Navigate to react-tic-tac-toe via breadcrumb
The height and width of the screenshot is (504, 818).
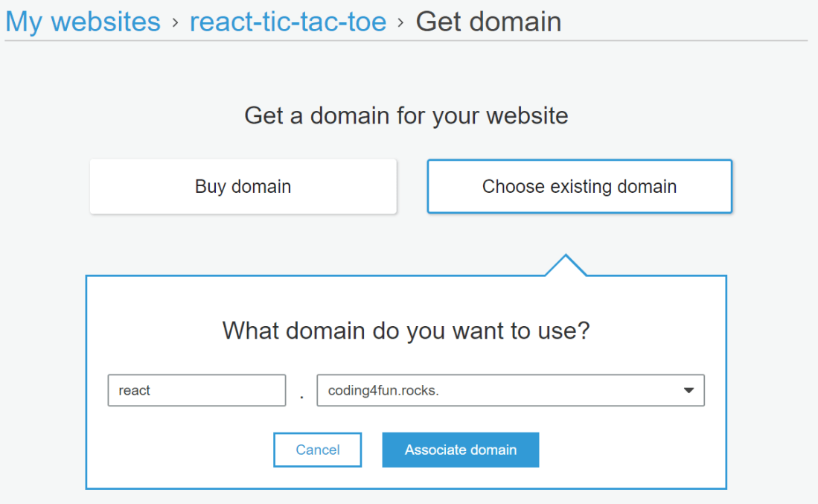(288, 21)
